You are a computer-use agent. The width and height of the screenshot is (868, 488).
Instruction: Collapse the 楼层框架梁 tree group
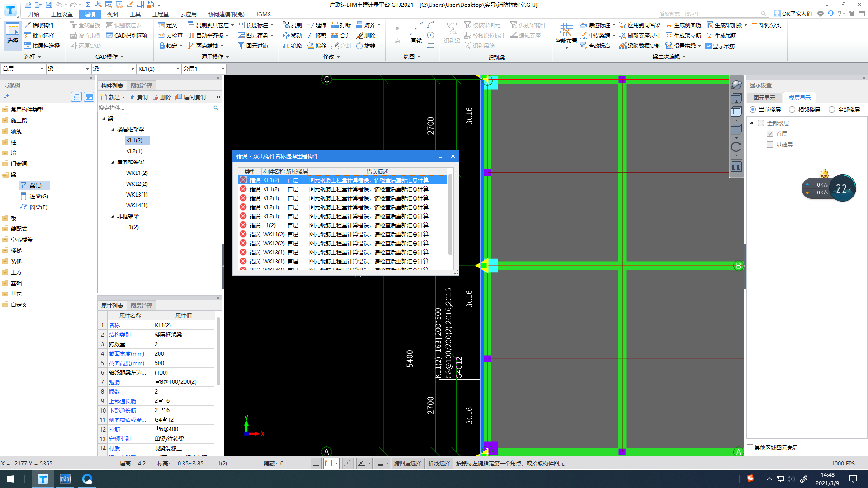[x=113, y=130]
